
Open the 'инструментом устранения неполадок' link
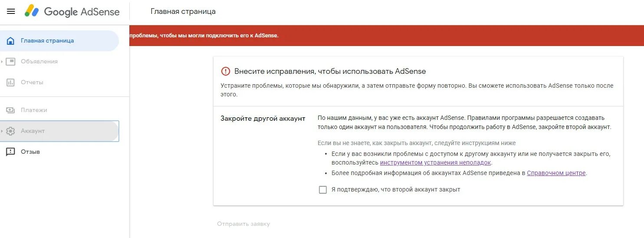click(435, 163)
